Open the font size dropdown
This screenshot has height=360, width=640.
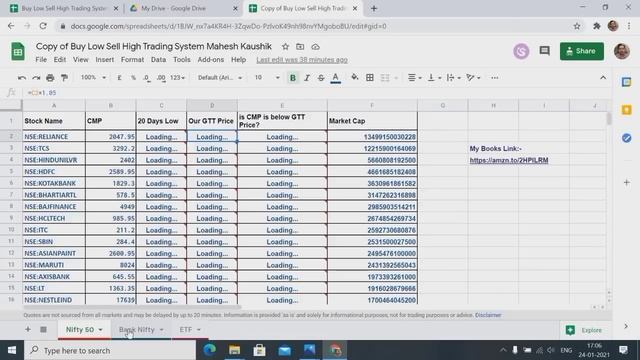[x=267, y=78]
